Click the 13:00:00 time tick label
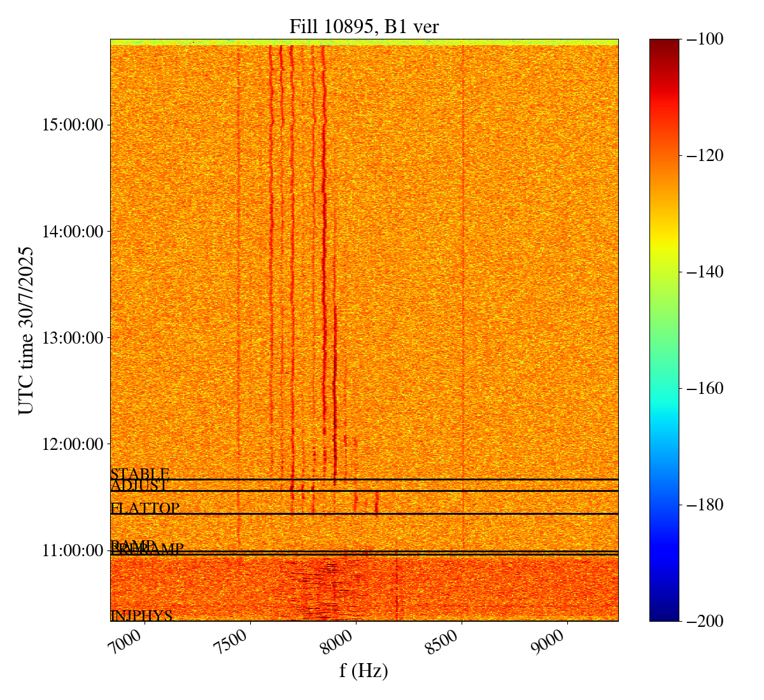764x700 pixels. pyautogui.click(x=73, y=337)
